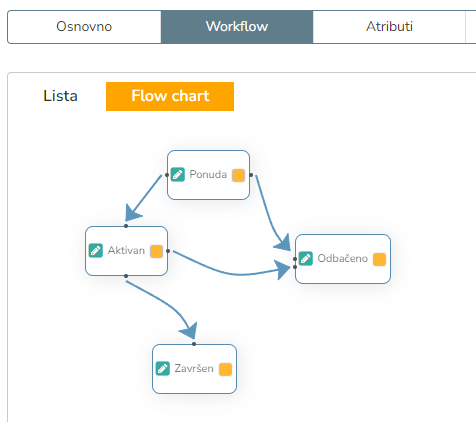Screen dimensions: 476x422
Task: Click the top connector dot of Završen node
Action: click(x=194, y=344)
